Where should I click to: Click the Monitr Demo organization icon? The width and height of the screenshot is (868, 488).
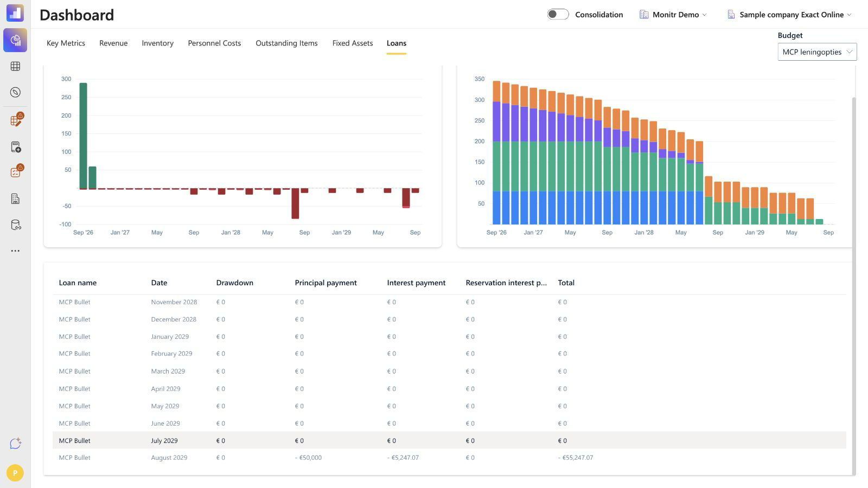[x=644, y=15]
